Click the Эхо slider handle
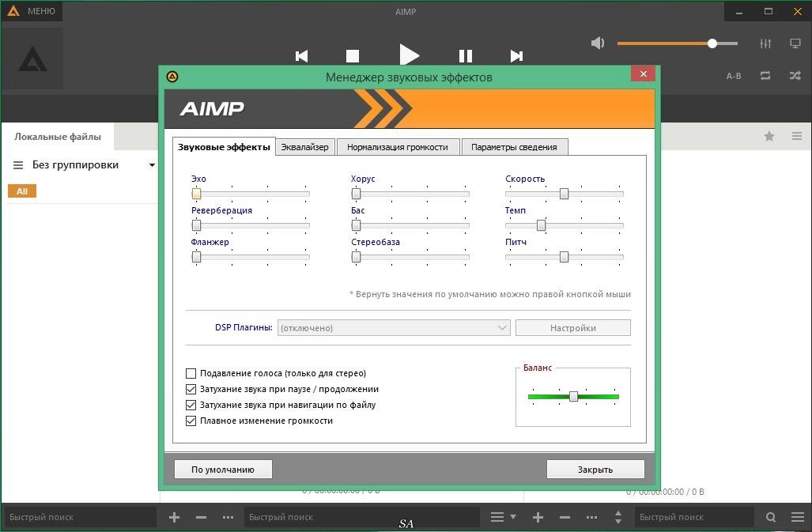 (x=196, y=194)
